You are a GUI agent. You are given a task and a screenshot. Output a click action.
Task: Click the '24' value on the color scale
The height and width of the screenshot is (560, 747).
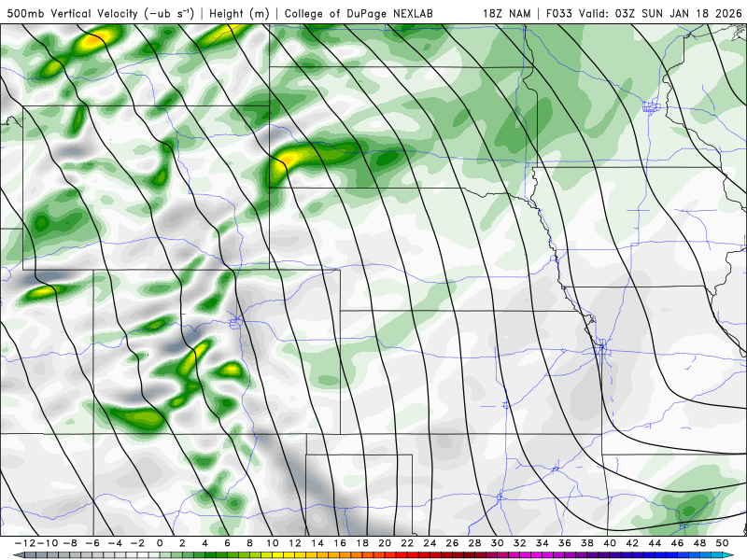(x=430, y=543)
